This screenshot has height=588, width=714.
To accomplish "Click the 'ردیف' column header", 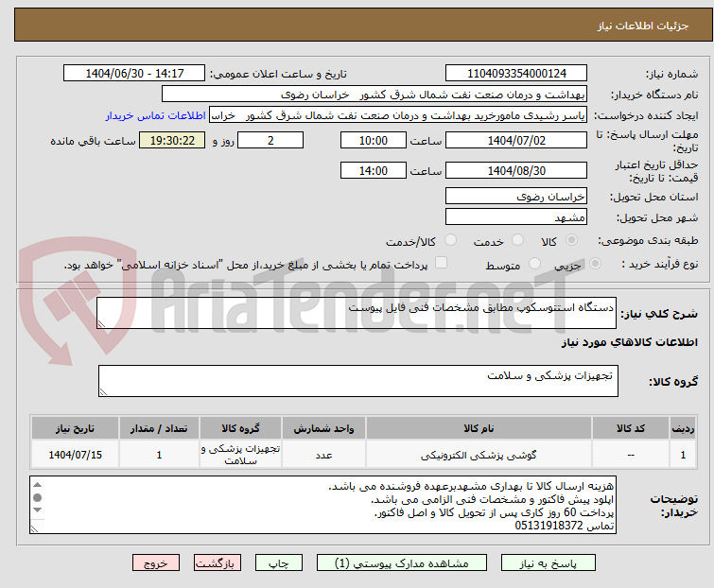I will tap(683, 428).
